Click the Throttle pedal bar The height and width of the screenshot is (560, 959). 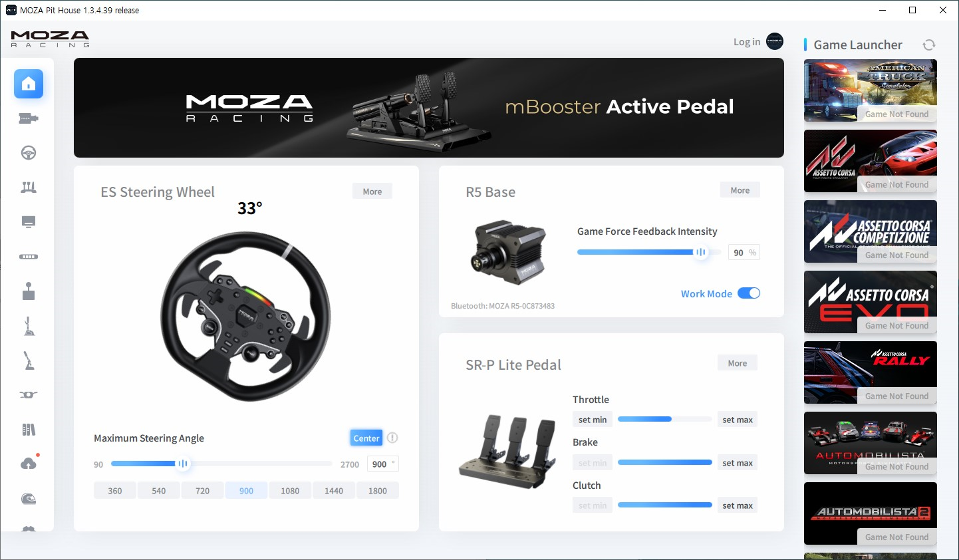pos(665,419)
